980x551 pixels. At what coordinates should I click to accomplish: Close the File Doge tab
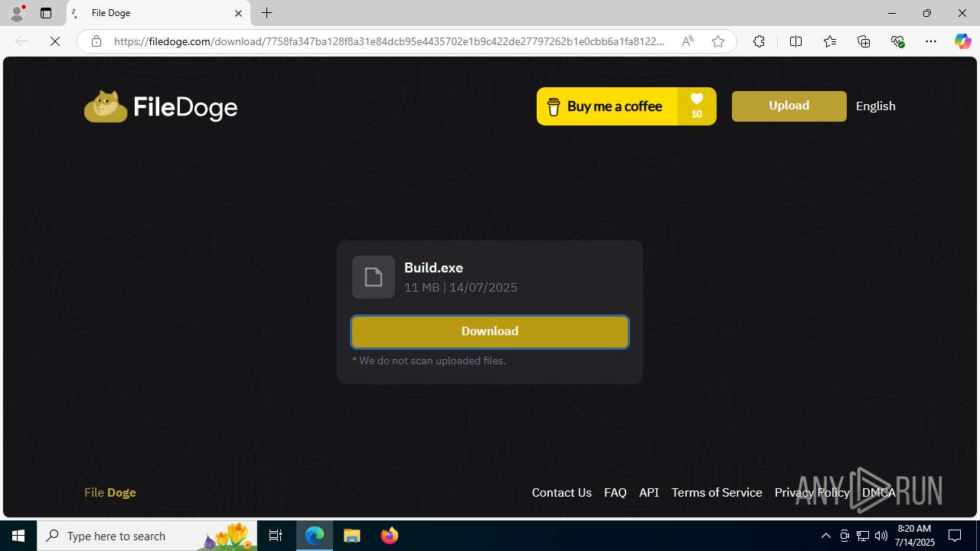click(238, 13)
